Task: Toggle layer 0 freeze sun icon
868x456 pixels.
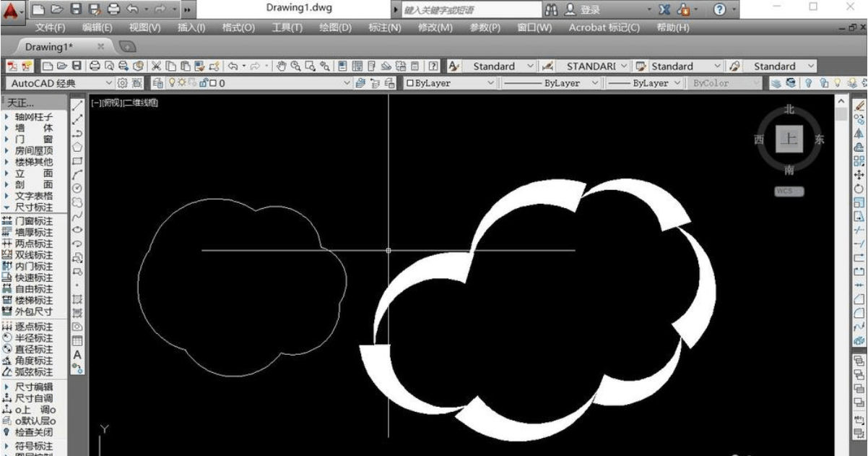Action: 183,83
